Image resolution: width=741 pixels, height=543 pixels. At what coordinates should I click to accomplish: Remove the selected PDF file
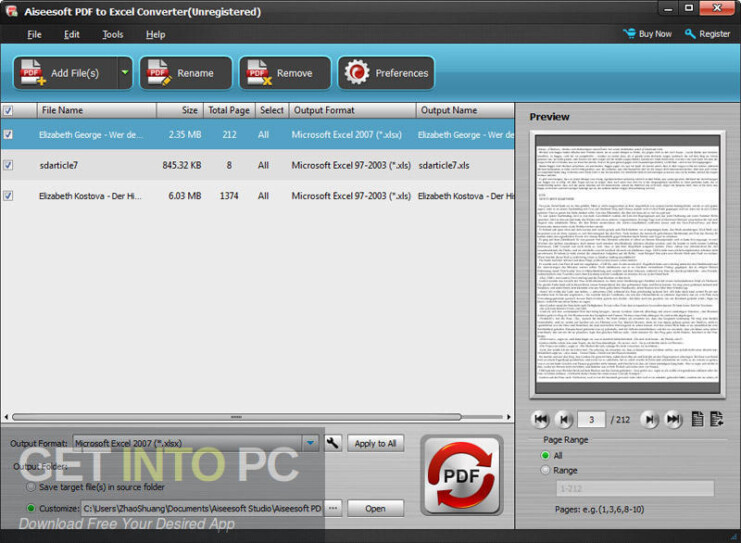click(285, 73)
